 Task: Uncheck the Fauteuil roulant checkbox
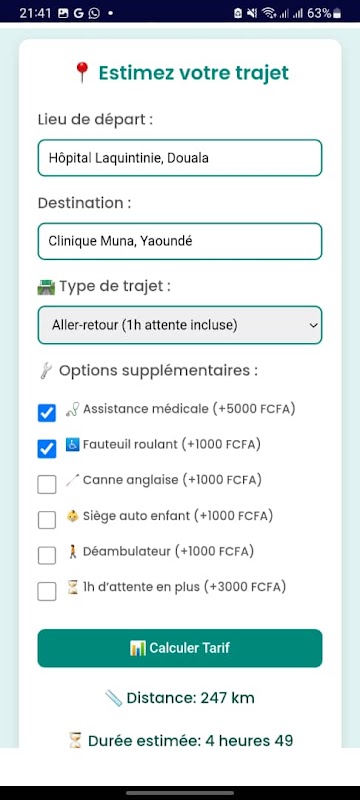tap(47, 448)
